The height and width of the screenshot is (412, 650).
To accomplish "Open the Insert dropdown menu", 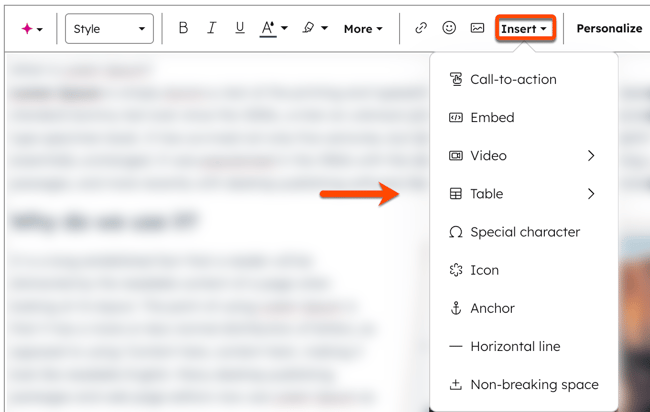I will point(524,29).
